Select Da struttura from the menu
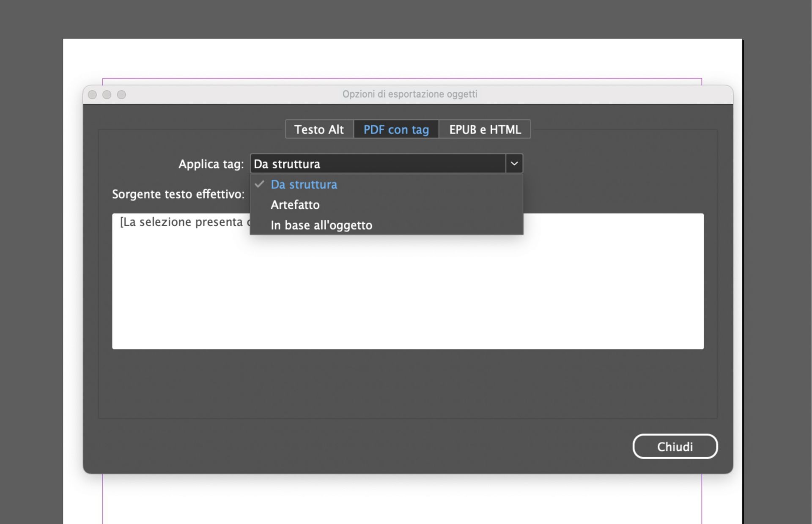Image resolution: width=812 pixels, height=524 pixels. (x=303, y=184)
